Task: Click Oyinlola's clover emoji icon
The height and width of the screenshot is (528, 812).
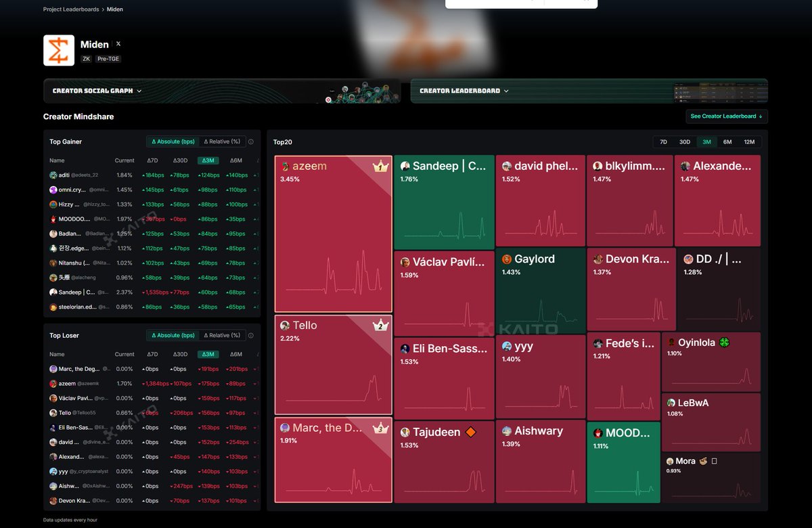Action: click(x=724, y=343)
